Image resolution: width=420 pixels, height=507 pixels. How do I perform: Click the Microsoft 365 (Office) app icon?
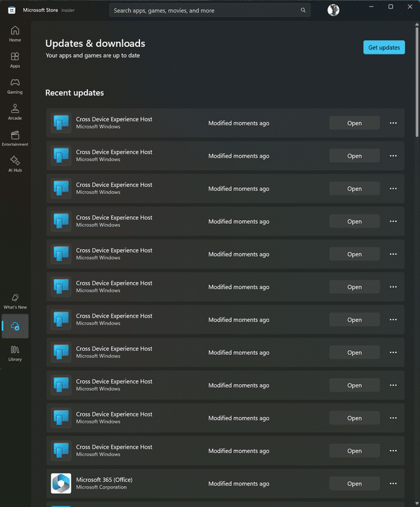click(x=61, y=484)
